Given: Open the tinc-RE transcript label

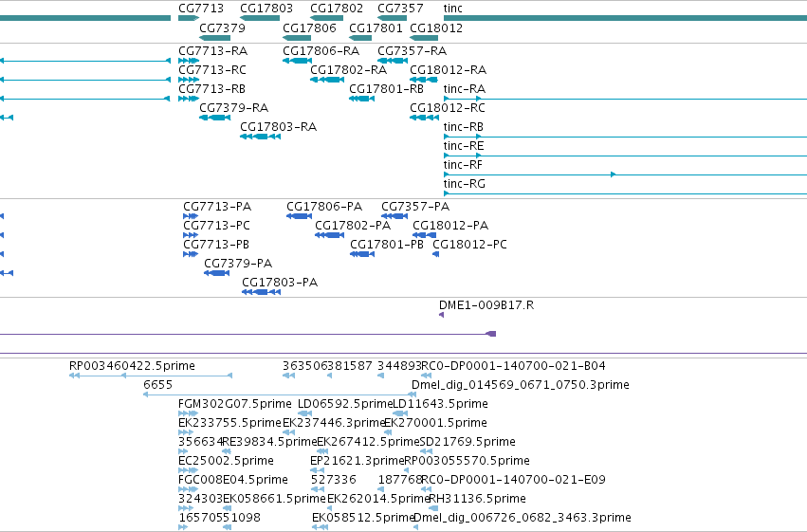Looking at the screenshot, I should coord(463,146).
